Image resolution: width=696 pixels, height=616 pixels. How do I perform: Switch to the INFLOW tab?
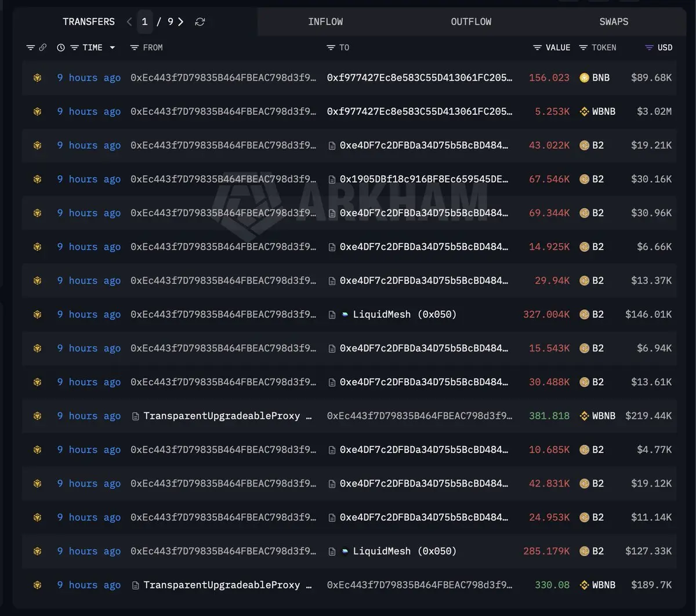[325, 22]
